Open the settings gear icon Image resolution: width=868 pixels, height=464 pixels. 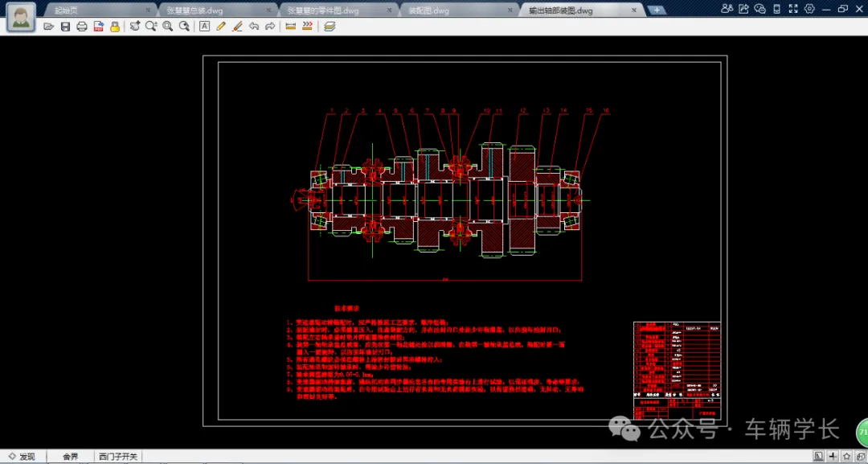(x=809, y=8)
